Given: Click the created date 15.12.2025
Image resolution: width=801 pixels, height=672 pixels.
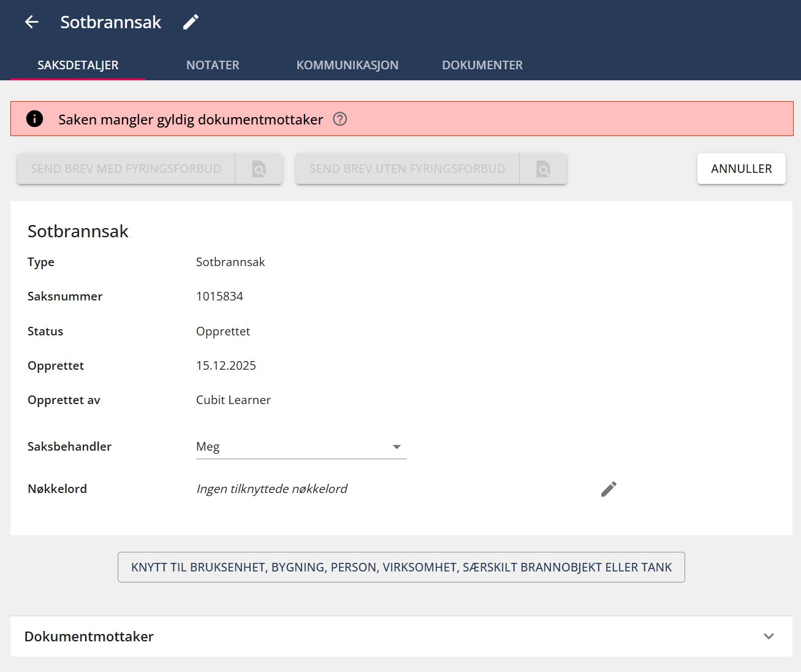Looking at the screenshot, I should pos(226,365).
